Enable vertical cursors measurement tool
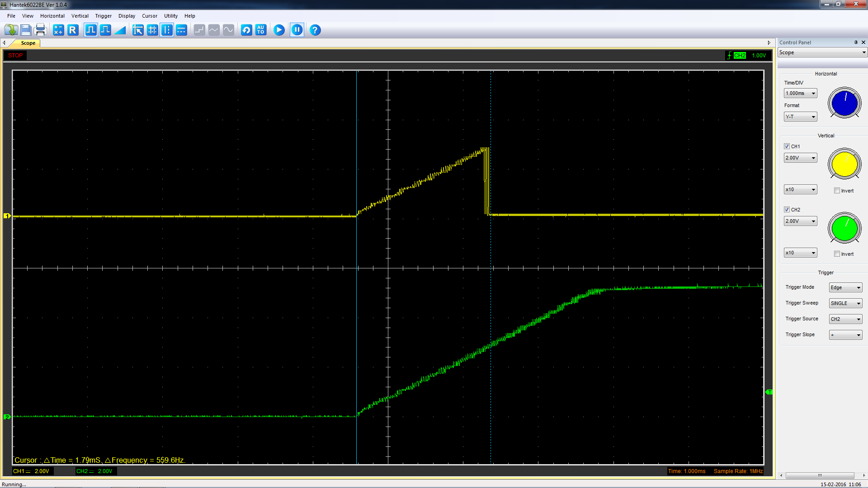Viewport: 868px width, 488px height. [167, 30]
